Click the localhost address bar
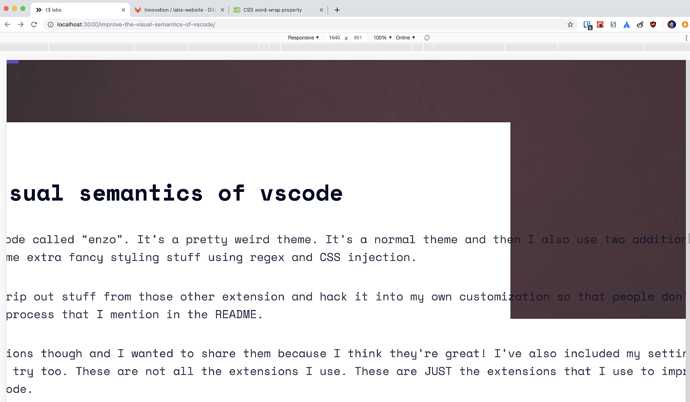 (x=300, y=24)
